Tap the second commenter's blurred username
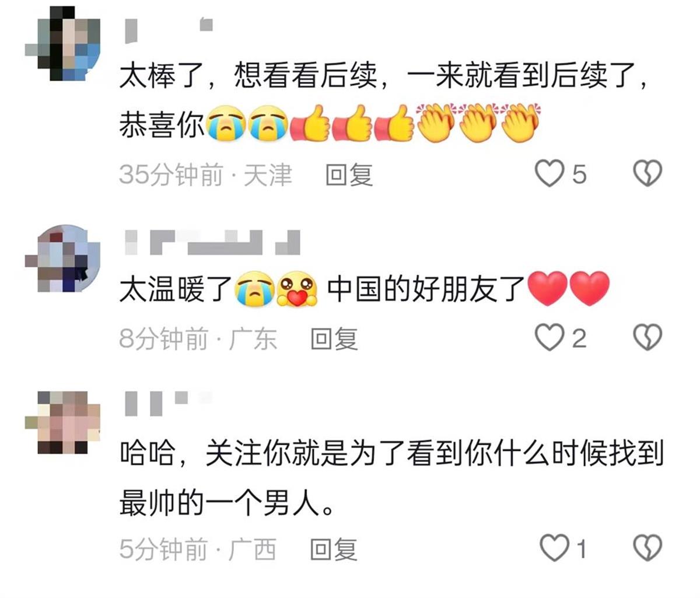700x598 pixels. [x=212, y=242]
